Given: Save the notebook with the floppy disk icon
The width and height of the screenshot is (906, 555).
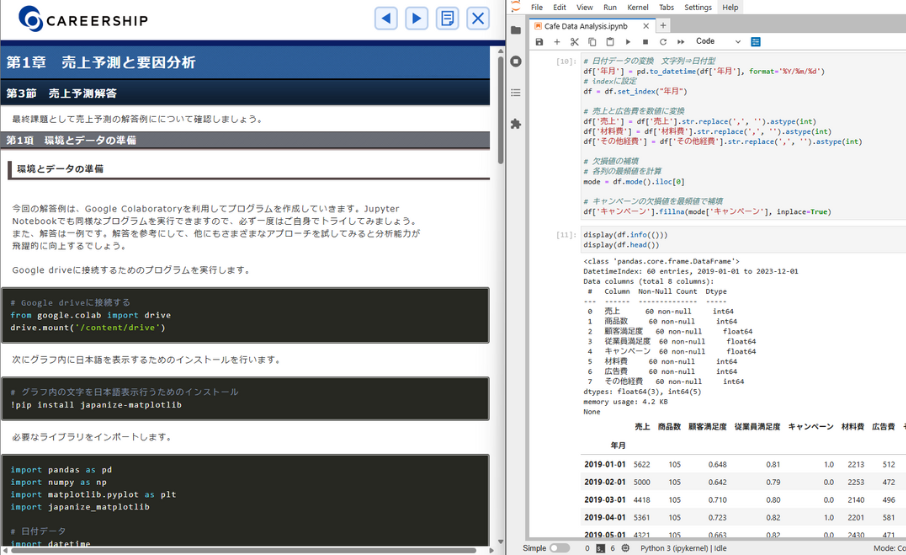Looking at the screenshot, I should (540, 42).
